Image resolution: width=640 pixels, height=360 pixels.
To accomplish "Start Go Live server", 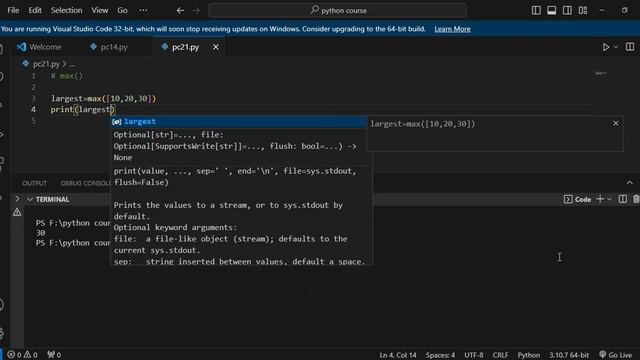I will (616, 355).
